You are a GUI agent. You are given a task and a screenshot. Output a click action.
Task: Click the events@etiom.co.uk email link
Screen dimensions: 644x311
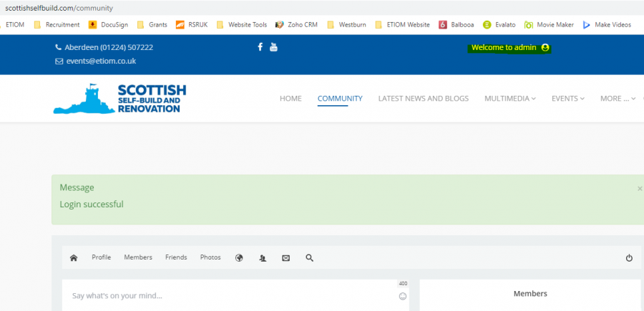(x=101, y=61)
